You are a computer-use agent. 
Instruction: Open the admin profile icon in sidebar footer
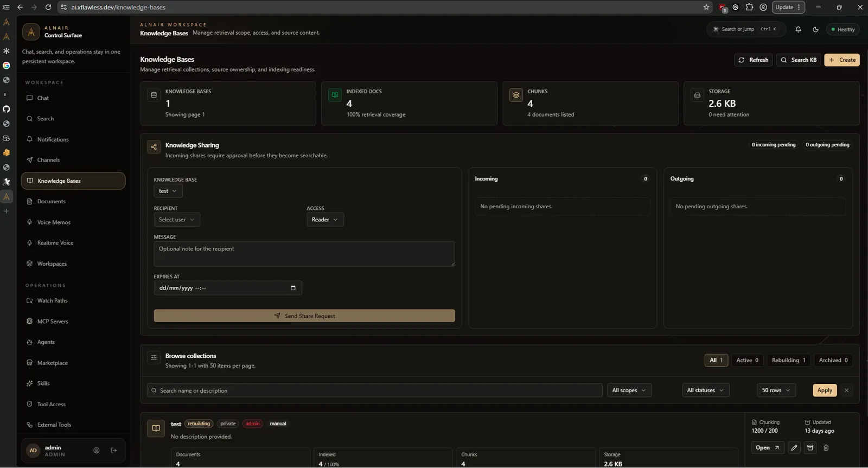coord(97,450)
